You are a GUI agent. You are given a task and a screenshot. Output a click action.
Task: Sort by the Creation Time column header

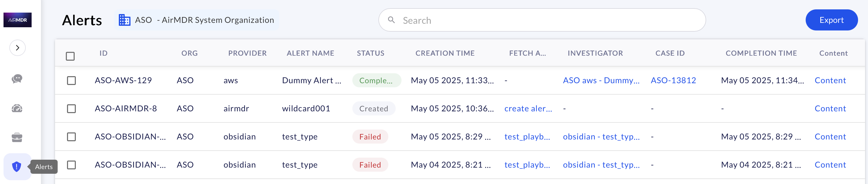[445, 53]
